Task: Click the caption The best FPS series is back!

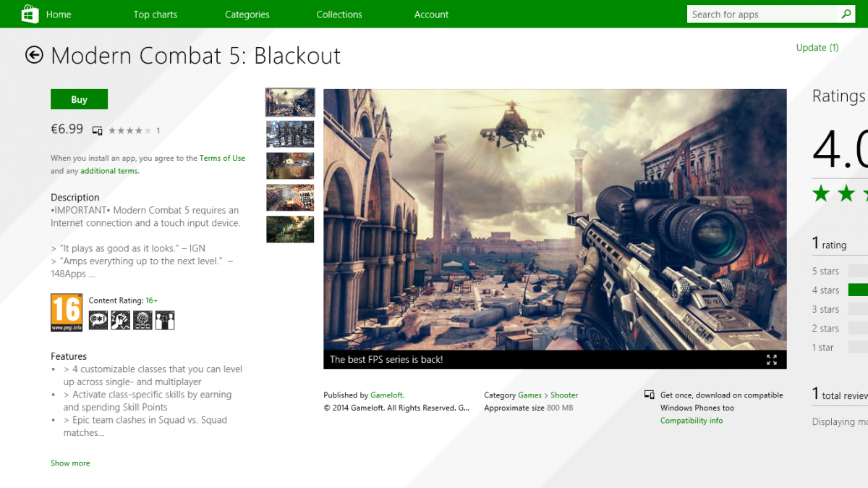Action: point(386,360)
